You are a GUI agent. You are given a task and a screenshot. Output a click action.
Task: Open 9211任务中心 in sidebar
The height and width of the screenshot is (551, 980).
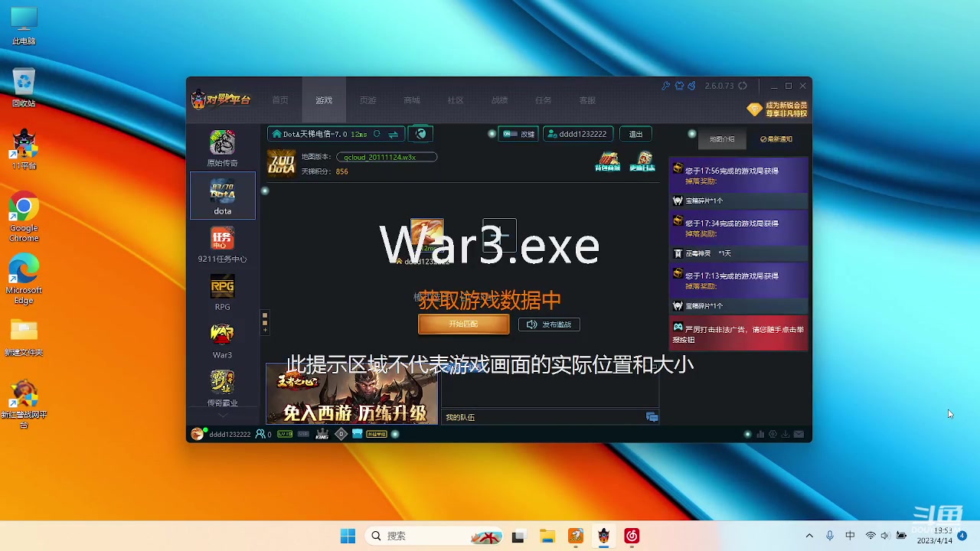click(222, 245)
